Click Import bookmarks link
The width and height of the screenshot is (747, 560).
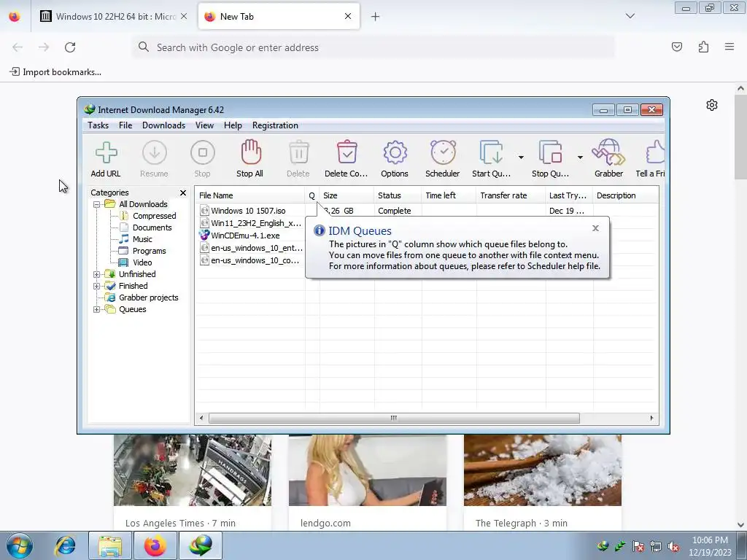point(55,72)
